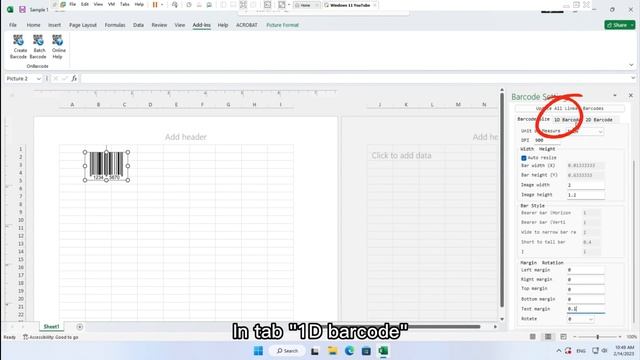Close the Barcode Settings pane

631,95
